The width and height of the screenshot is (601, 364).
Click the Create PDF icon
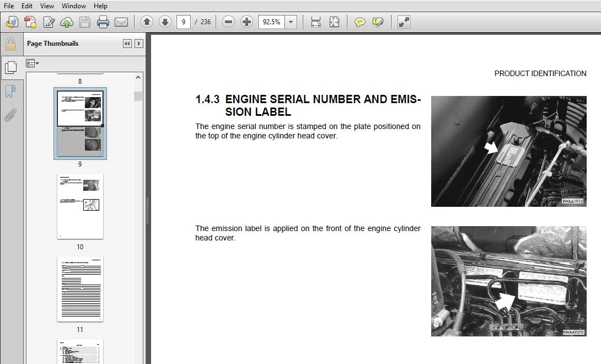point(30,22)
